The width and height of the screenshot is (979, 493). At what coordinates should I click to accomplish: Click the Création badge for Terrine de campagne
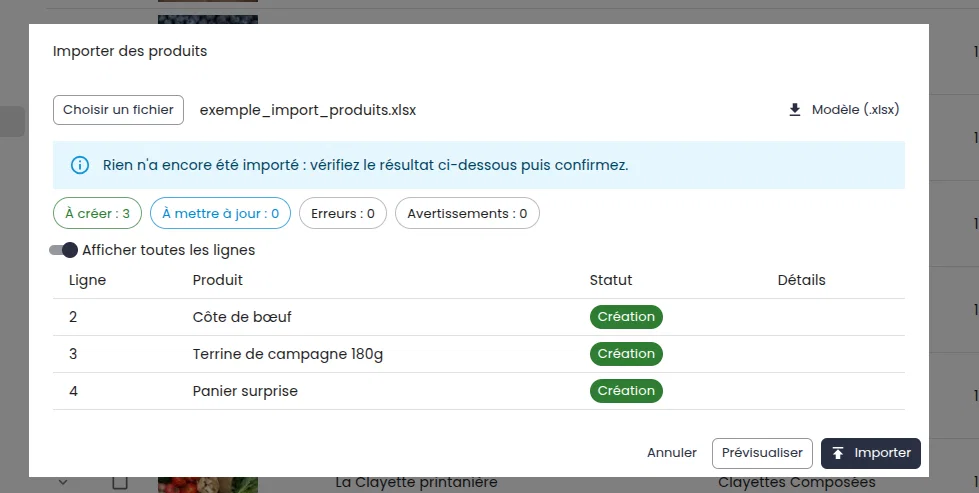626,353
